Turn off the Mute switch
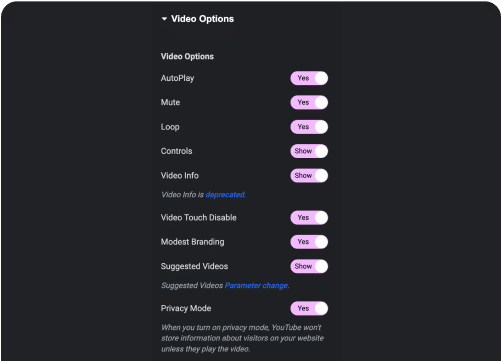Viewport: 501px width, 361px height. tap(309, 103)
